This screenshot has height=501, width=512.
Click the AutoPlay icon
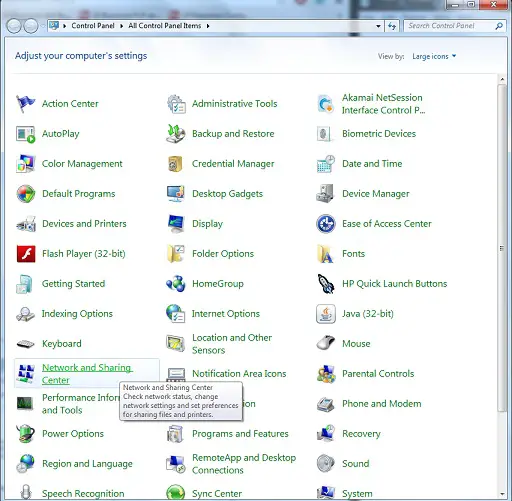click(25, 134)
